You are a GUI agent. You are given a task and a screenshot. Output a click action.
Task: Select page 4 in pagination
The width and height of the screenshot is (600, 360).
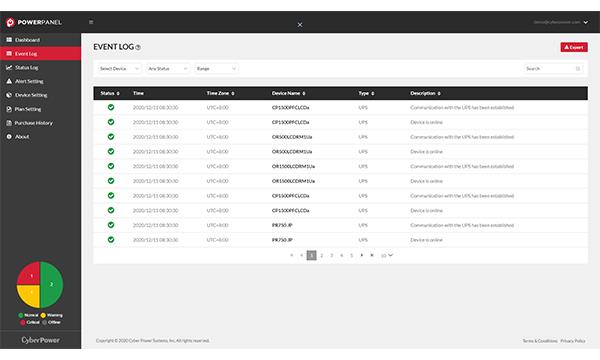(341, 255)
